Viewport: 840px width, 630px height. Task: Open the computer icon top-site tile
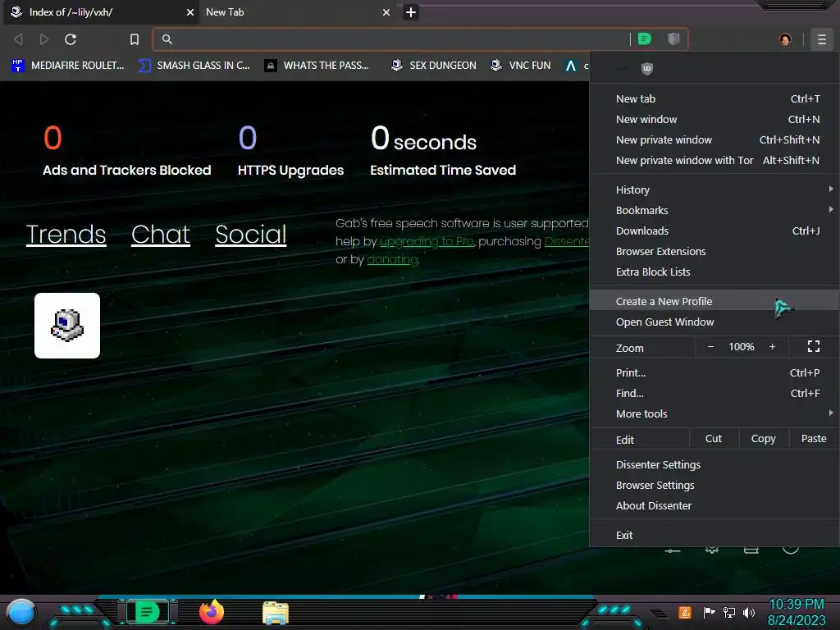coord(67,325)
